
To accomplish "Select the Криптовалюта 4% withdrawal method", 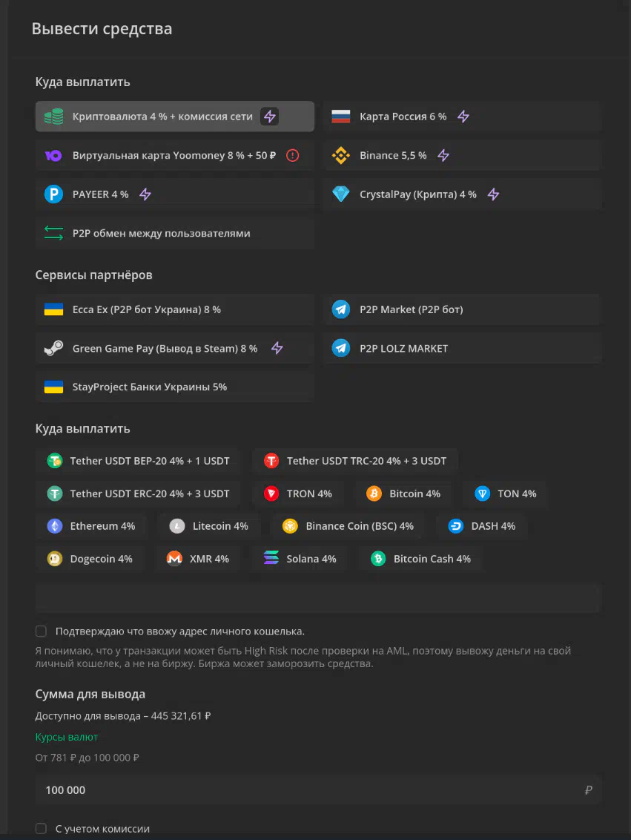I will tap(175, 117).
